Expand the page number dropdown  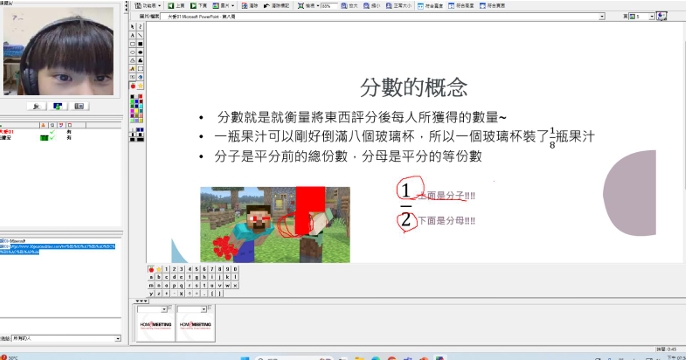tap(651, 17)
